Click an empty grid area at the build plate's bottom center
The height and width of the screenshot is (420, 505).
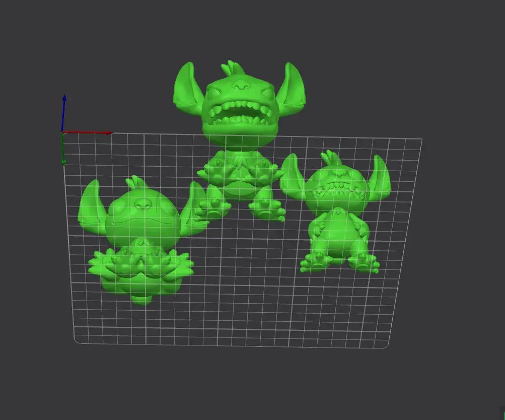pyautogui.click(x=237, y=327)
